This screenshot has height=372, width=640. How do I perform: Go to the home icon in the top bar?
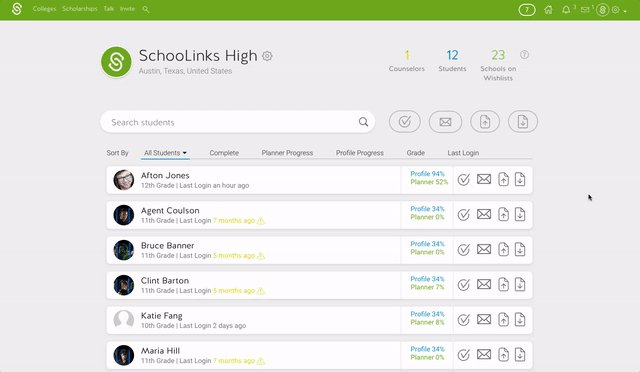[548, 10]
